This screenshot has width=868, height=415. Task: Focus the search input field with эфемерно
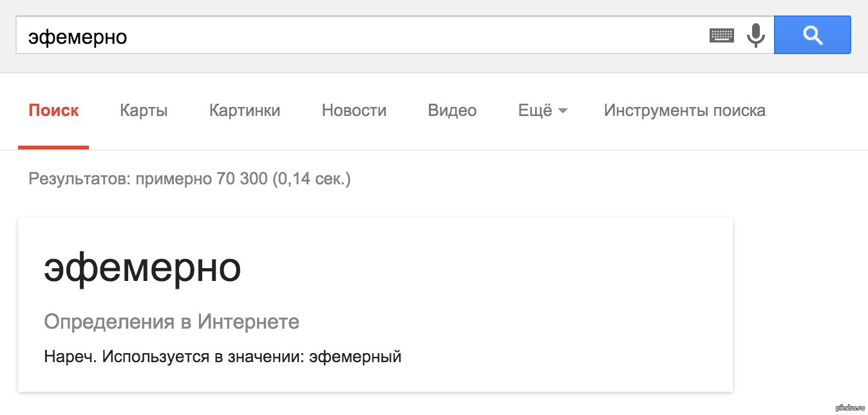[x=361, y=35]
